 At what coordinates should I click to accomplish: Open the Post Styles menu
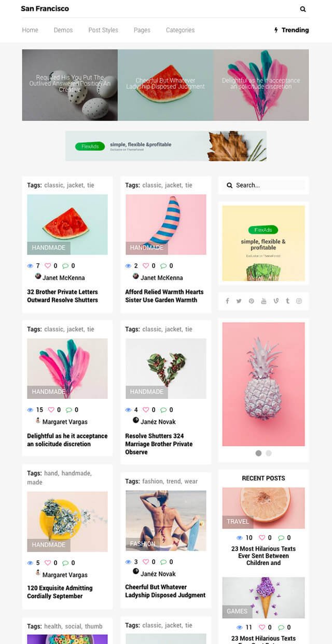click(103, 30)
